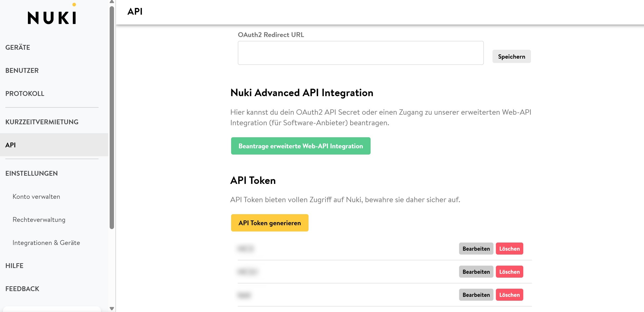Expand the Einstellungen section
This screenshot has width=644, height=312.
32,173
